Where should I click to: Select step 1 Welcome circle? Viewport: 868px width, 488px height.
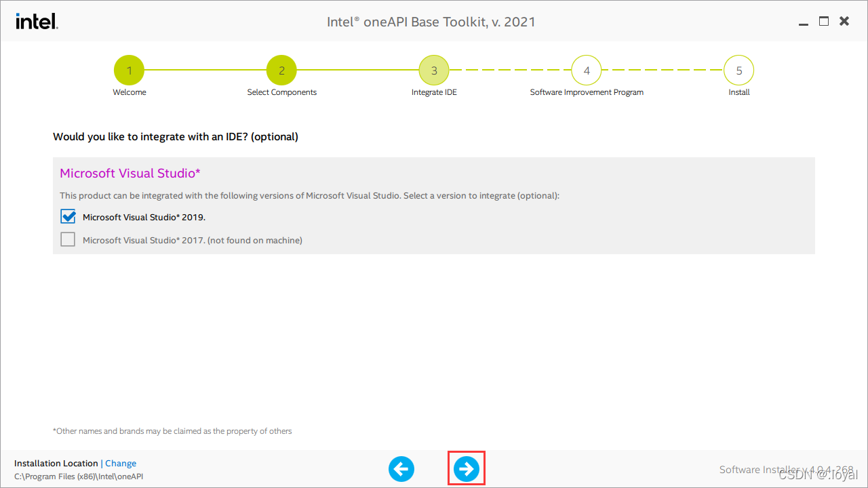pos(129,70)
